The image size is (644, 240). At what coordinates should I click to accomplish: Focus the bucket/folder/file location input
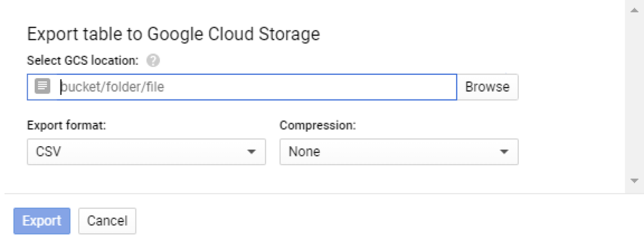tap(256, 87)
